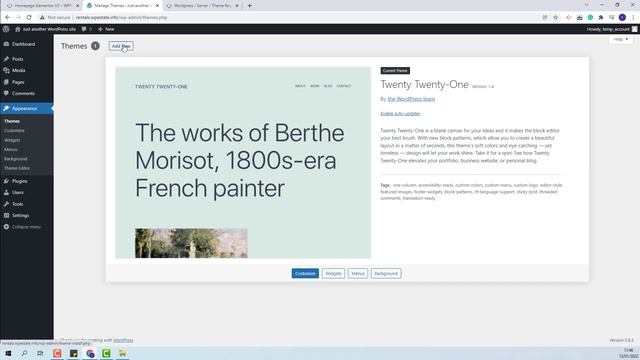
Task: Bookmark this page with the star icon
Action: (x=556, y=18)
